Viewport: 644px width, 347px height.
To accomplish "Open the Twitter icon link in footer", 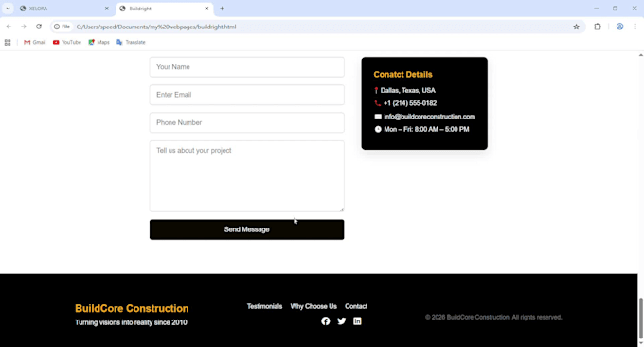I will click(341, 321).
